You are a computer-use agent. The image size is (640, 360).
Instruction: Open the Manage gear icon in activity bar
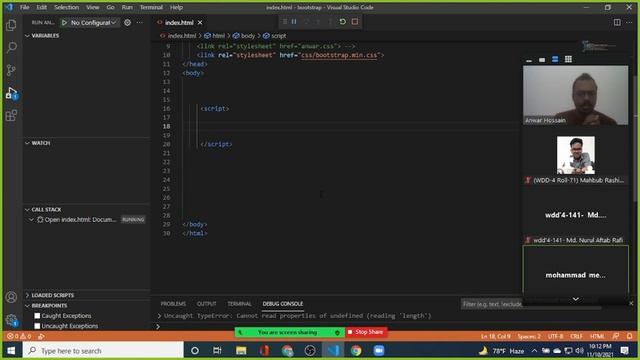click(x=11, y=320)
